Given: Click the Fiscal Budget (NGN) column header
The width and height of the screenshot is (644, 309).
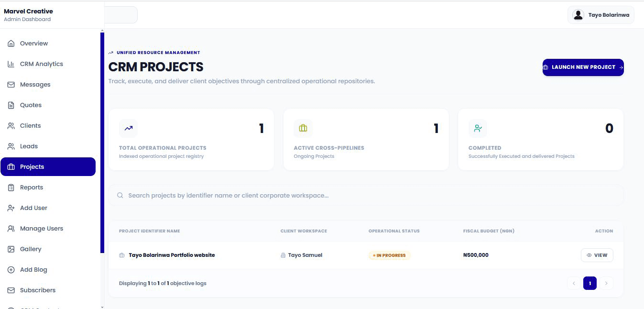Looking at the screenshot, I should pyautogui.click(x=489, y=231).
